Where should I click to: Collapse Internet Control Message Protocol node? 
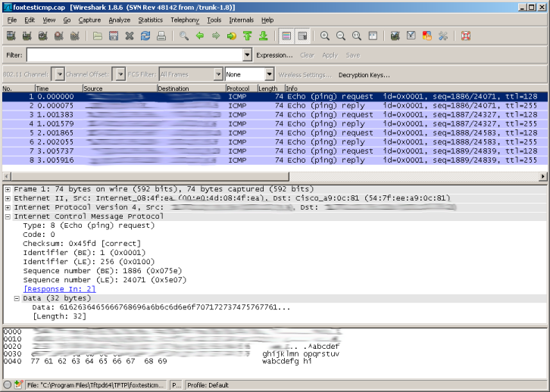coord(8,216)
